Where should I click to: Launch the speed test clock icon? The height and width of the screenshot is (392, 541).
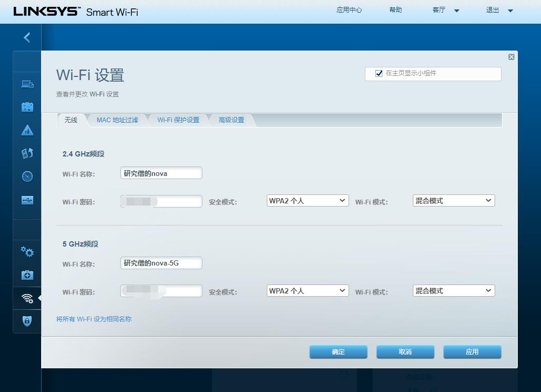tap(27, 177)
